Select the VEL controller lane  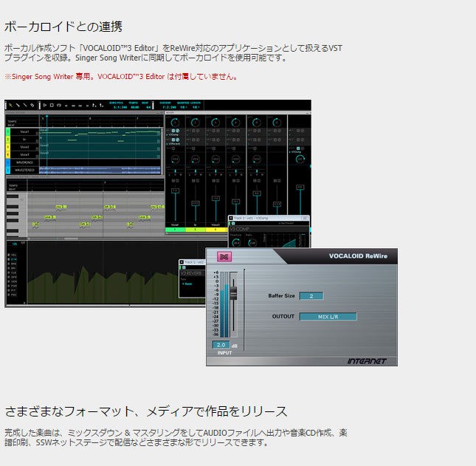point(13,255)
